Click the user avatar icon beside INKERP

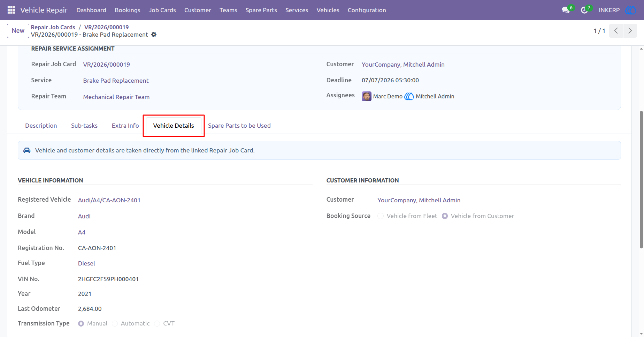[x=631, y=10]
